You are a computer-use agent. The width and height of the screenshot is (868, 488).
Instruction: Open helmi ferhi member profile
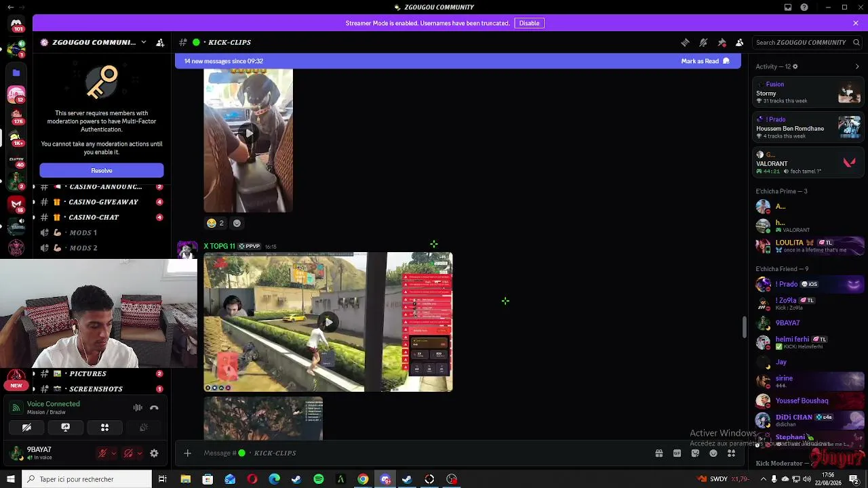point(810,342)
